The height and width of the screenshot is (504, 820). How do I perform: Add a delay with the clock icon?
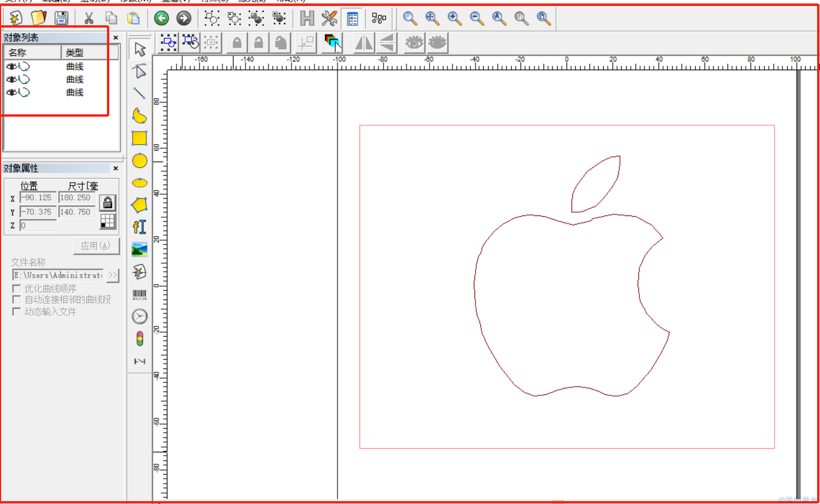(140, 317)
